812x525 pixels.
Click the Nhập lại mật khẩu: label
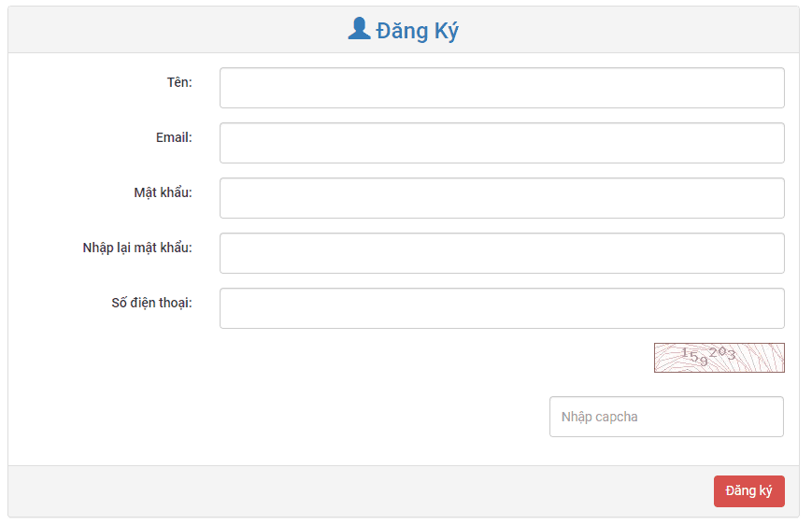pyautogui.click(x=137, y=248)
